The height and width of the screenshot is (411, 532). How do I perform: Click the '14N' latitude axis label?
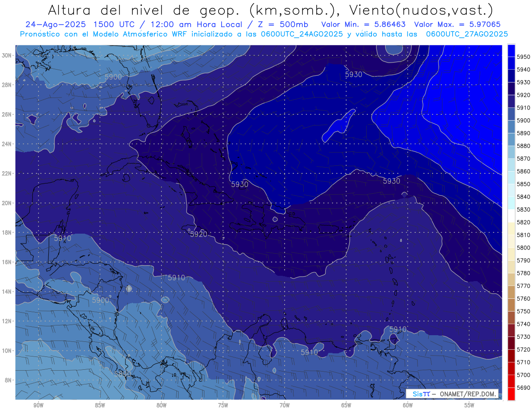pyautogui.click(x=7, y=291)
